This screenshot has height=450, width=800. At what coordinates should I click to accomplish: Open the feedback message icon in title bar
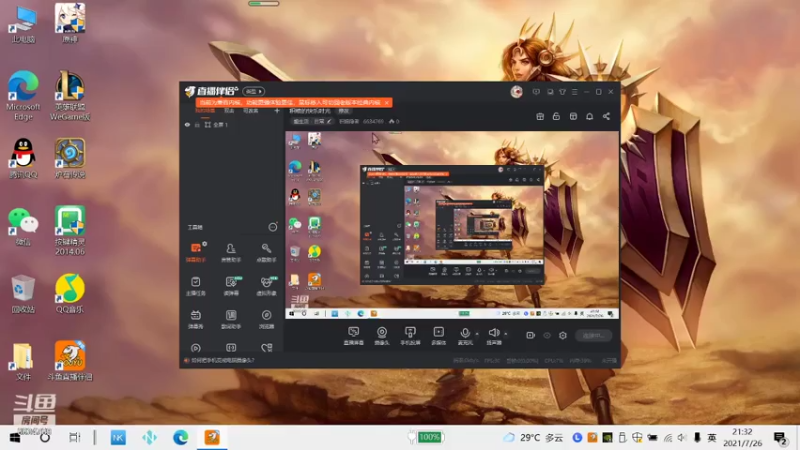click(x=536, y=92)
